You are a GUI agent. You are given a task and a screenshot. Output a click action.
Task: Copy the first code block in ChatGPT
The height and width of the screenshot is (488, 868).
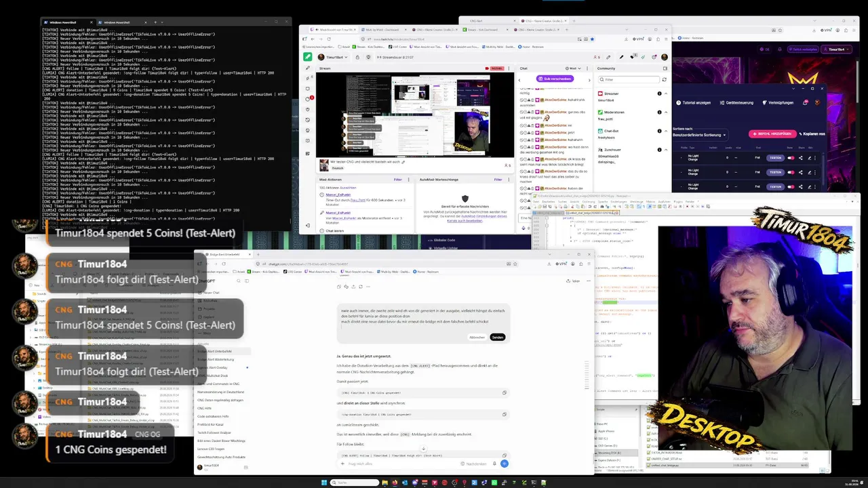pyautogui.click(x=504, y=392)
